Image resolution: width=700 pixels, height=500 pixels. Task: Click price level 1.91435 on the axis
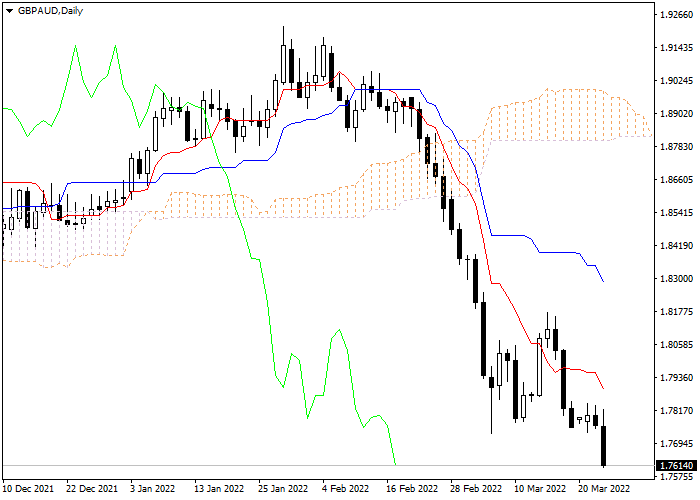pyautogui.click(x=677, y=48)
